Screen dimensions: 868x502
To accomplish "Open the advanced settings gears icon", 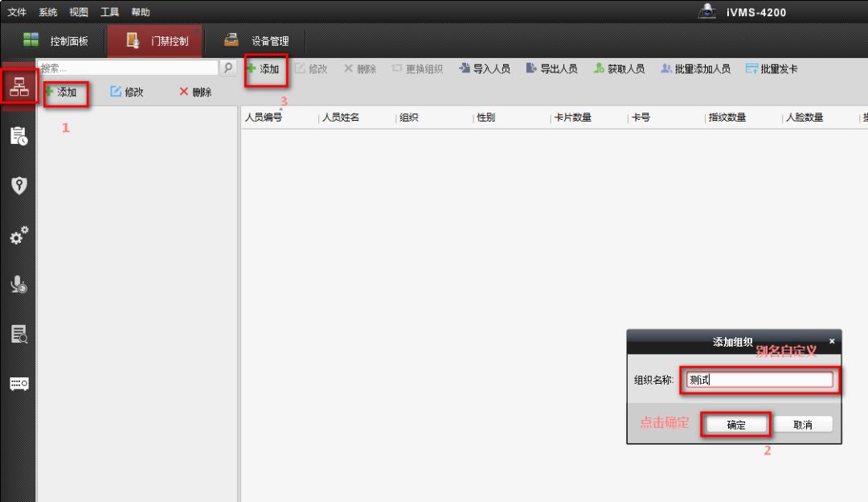I will pos(18,235).
